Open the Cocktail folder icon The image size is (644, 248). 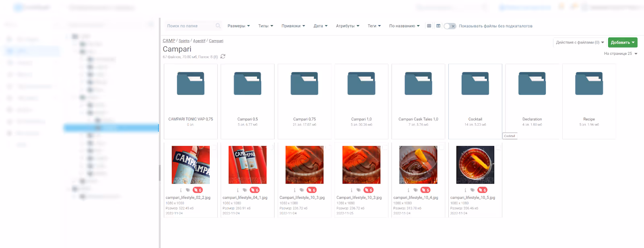[475, 83]
